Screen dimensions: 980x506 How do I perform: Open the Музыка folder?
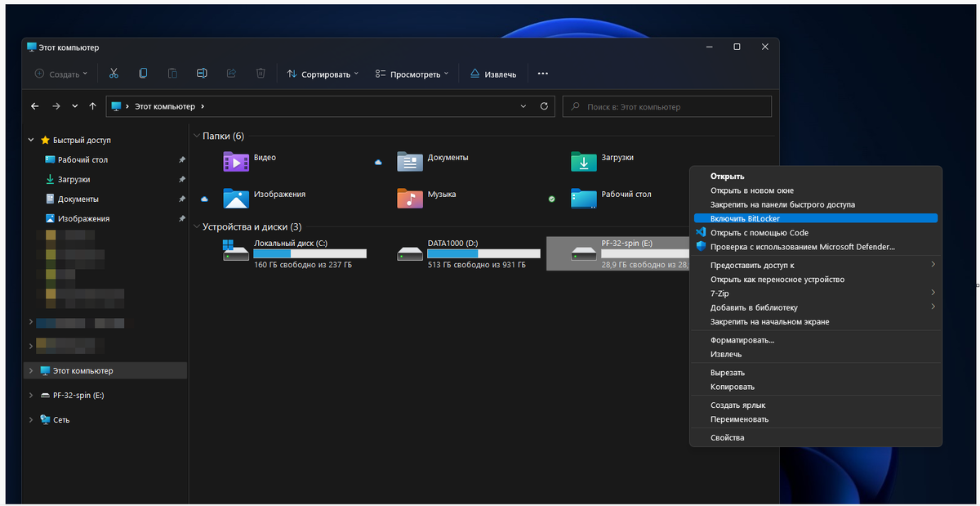[426, 197]
